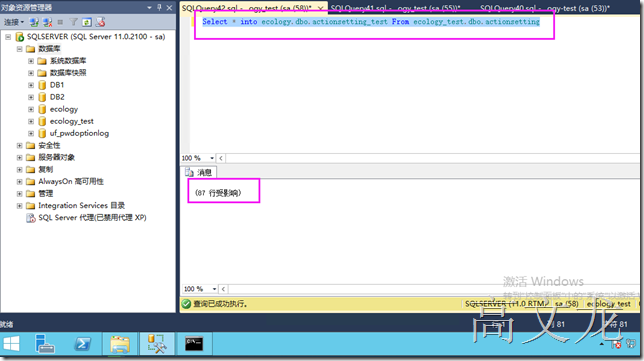Click the script-with-red-X icon in Object Explorer toolbar
Image resolution: width=644 pixels, height=361 pixels.
pyautogui.click(x=100, y=22)
